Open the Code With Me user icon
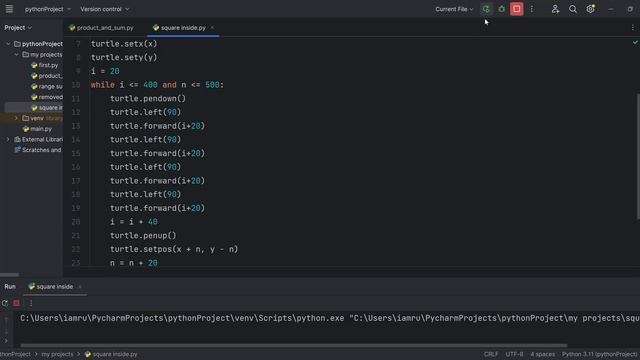 coord(555,9)
